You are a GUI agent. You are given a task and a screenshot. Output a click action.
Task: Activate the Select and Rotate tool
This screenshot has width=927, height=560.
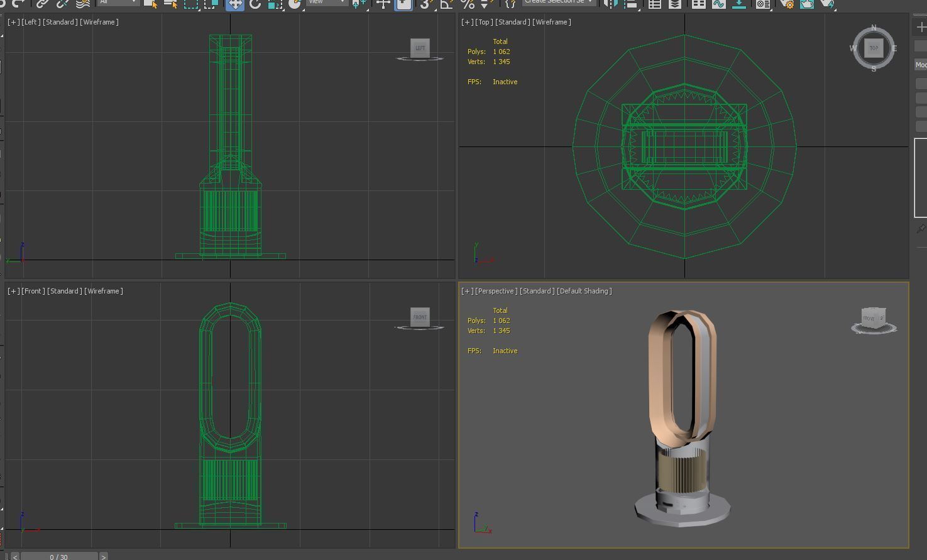click(254, 5)
